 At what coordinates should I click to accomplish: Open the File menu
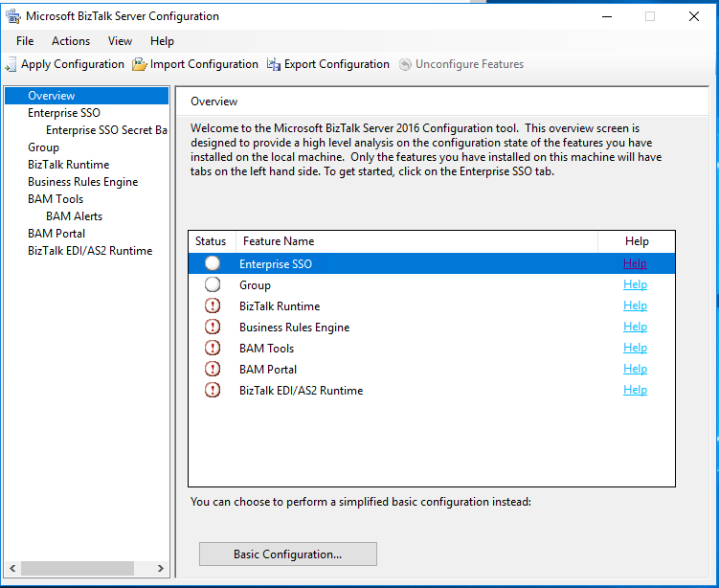[x=25, y=41]
